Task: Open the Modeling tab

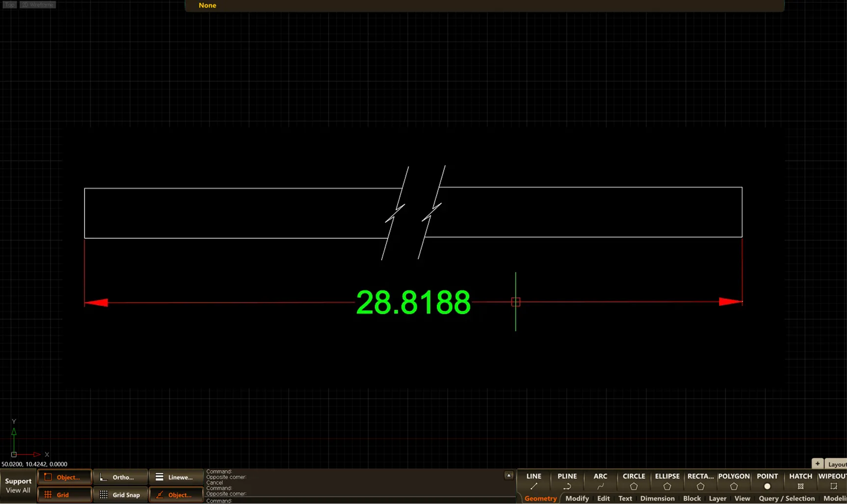Action: tap(834, 498)
